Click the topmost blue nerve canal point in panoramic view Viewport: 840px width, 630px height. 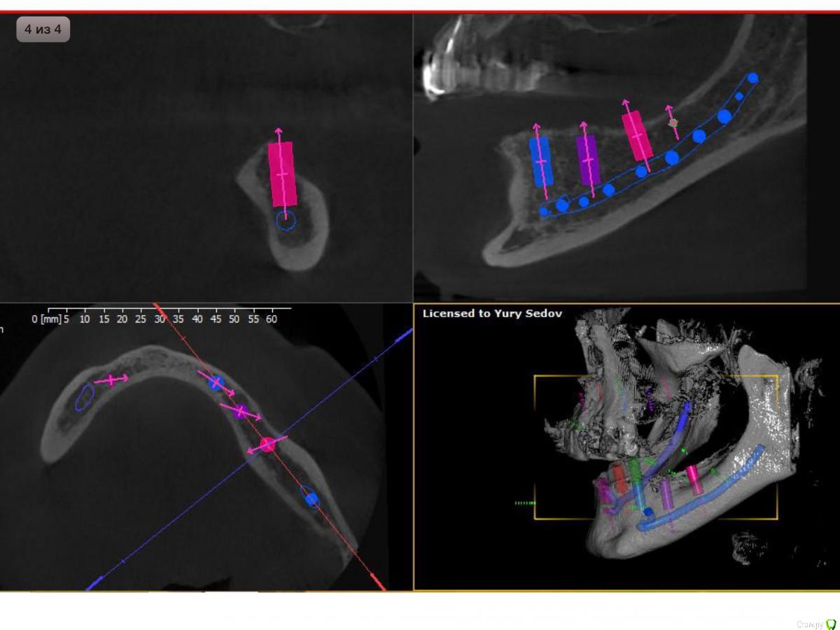752,78
